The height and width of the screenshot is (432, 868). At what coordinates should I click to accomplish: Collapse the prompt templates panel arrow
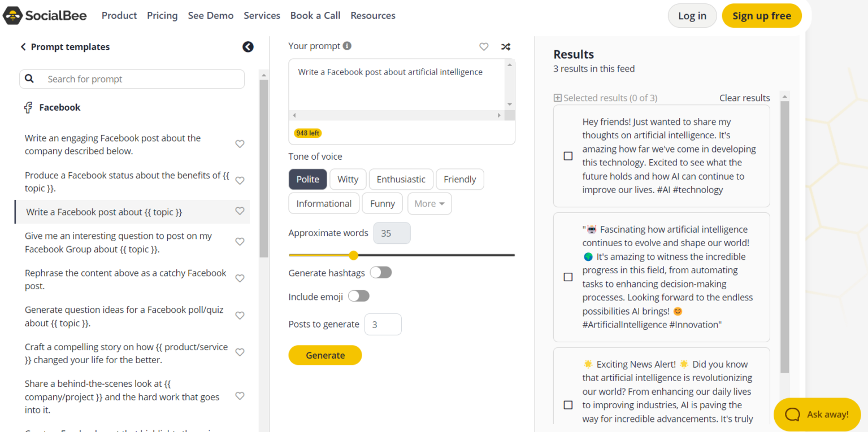point(248,46)
